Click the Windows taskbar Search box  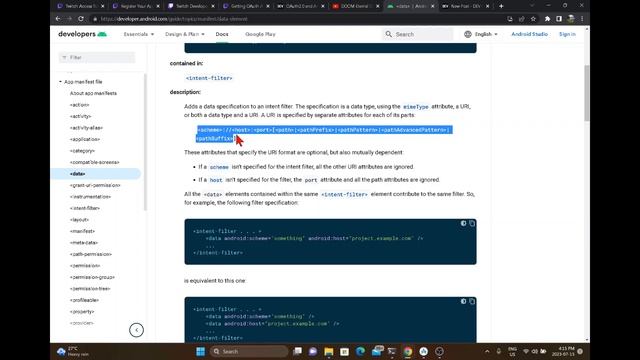[249, 351]
